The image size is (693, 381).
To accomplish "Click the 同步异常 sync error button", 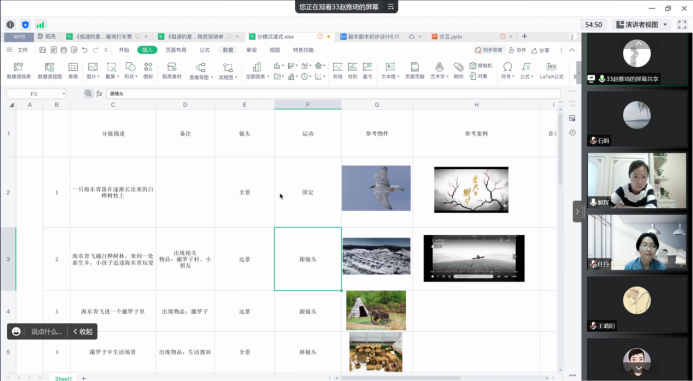I will tap(488, 50).
